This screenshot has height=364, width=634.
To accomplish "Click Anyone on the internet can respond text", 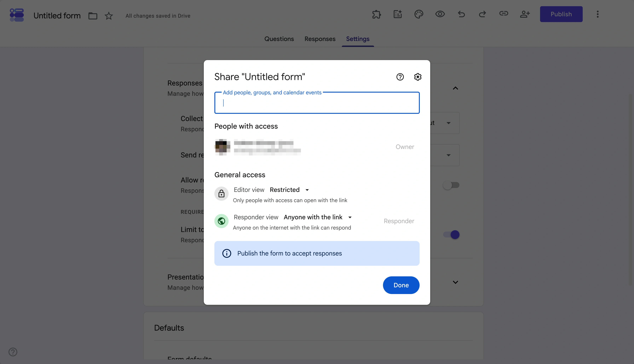I will click(x=292, y=228).
